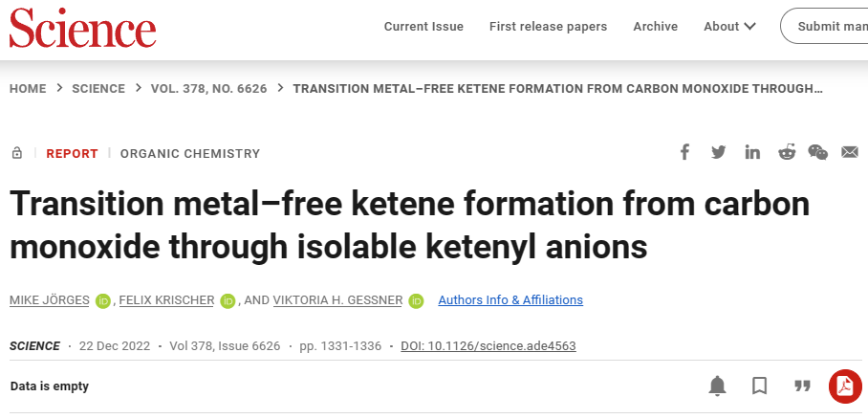Expand the About dropdown menu
This screenshot has width=868, height=419.
(x=729, y=27)
